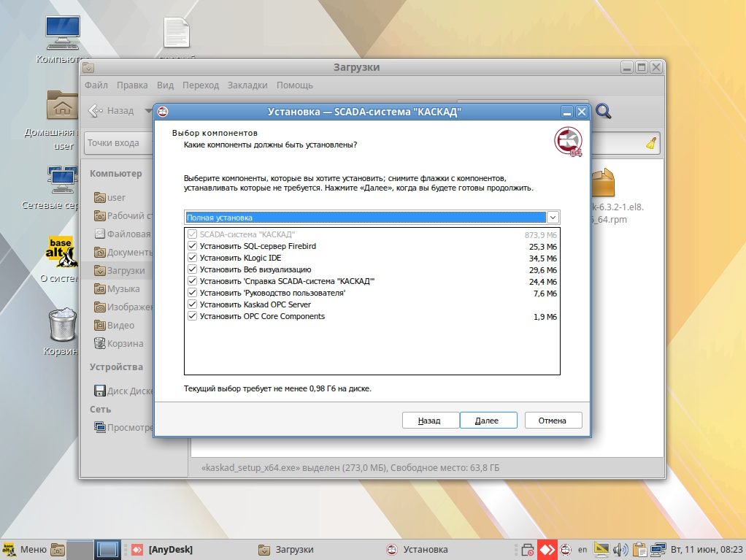Click the volume speaker tray icon
This screenshot has width=746, height=560.
tap(620, 549)
